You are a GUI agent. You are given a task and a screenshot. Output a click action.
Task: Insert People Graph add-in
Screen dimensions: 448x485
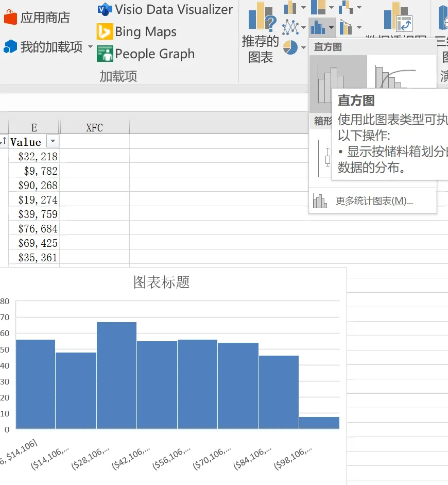pyautogui.click(x=146, y=54)
